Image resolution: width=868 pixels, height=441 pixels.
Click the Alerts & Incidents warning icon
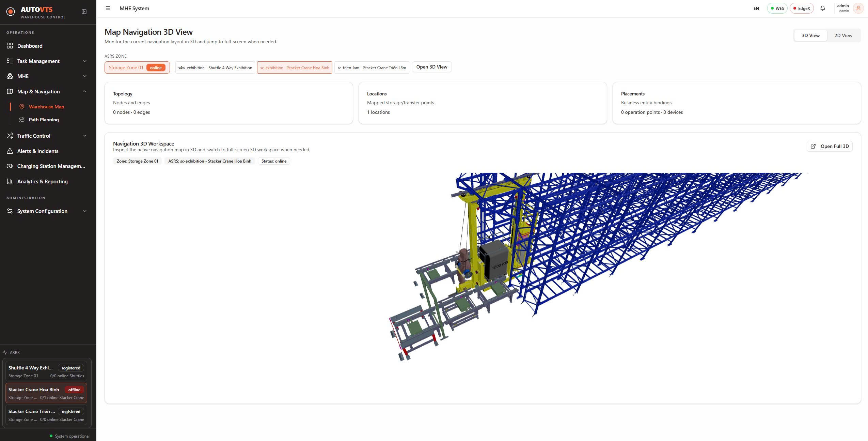click(10, 151)
